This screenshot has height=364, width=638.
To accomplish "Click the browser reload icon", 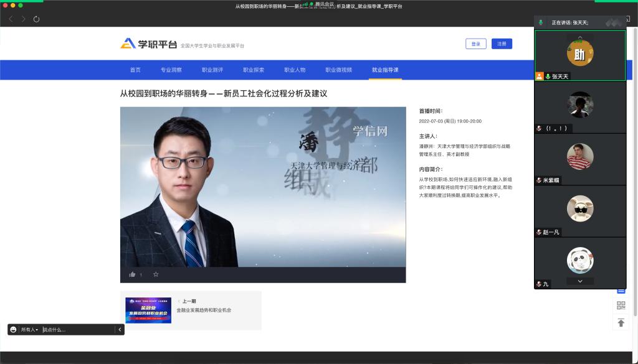I will (37, 19).
